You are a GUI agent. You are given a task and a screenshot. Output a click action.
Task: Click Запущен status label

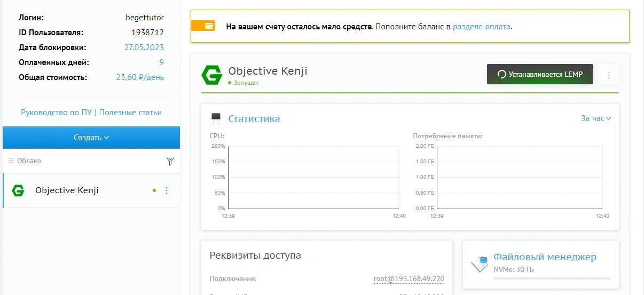tap(246, 83)
